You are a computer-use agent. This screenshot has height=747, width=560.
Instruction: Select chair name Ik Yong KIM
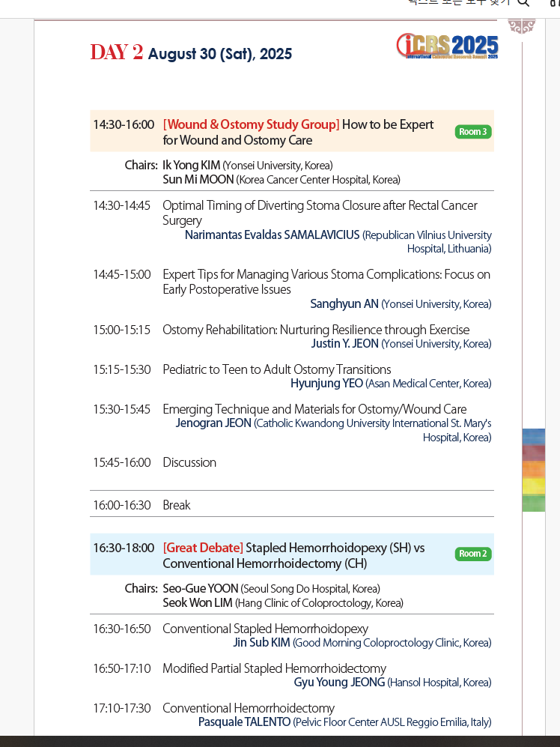[192, 166]
